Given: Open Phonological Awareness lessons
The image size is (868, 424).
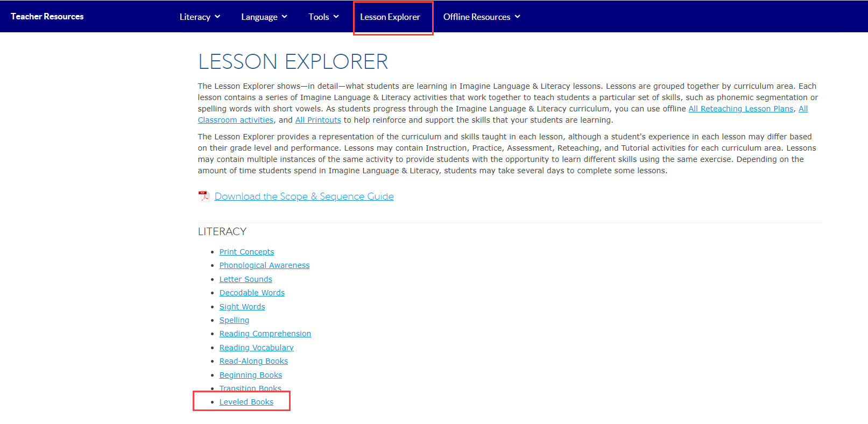Looking at the screenshot, I should pyautogui.click(x=264, y=265).
